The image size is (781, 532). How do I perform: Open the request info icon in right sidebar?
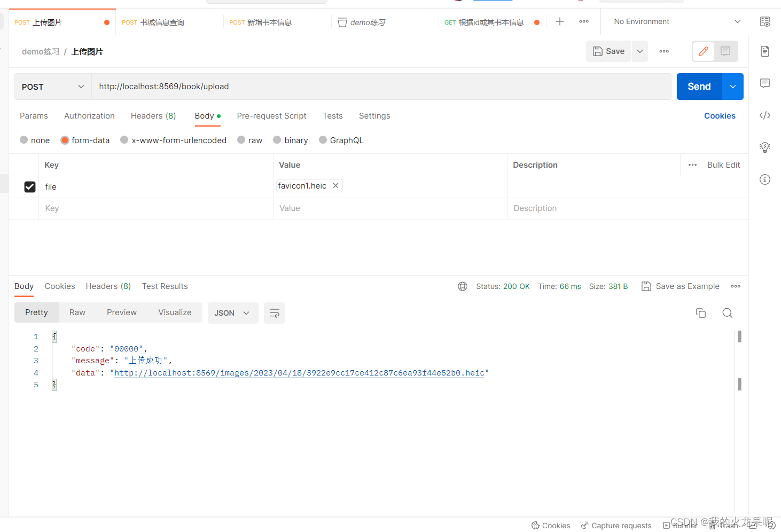point(765,179)
